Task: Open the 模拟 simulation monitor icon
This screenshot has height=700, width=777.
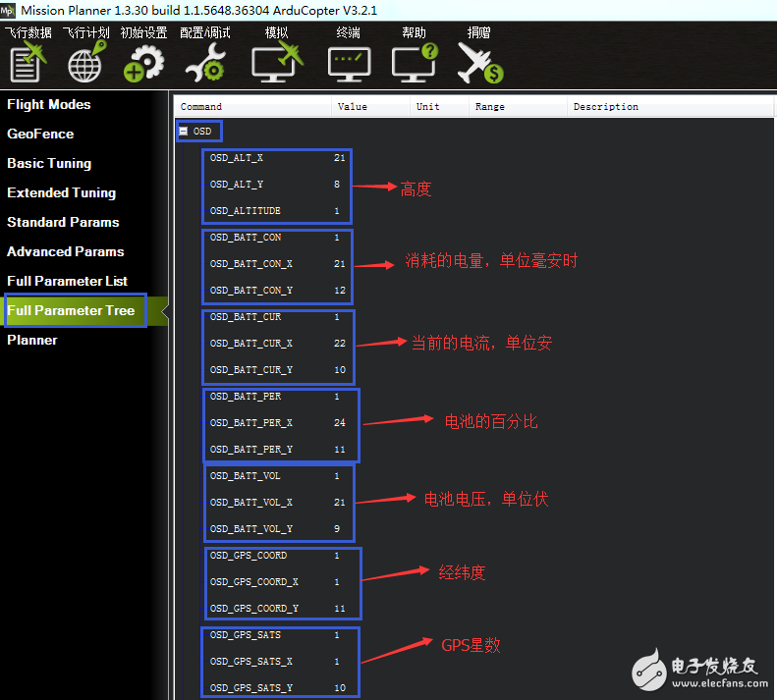Action: [276, 62]
